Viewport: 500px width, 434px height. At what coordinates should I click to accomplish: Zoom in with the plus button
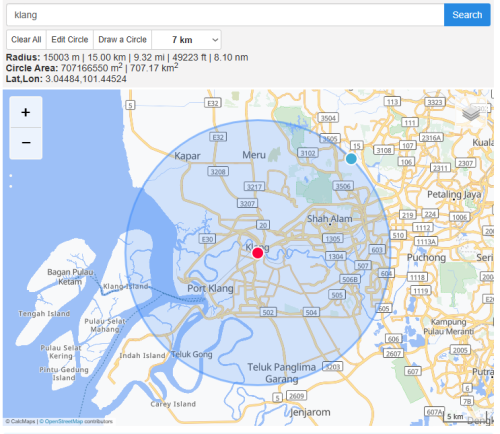click(26, 112)
